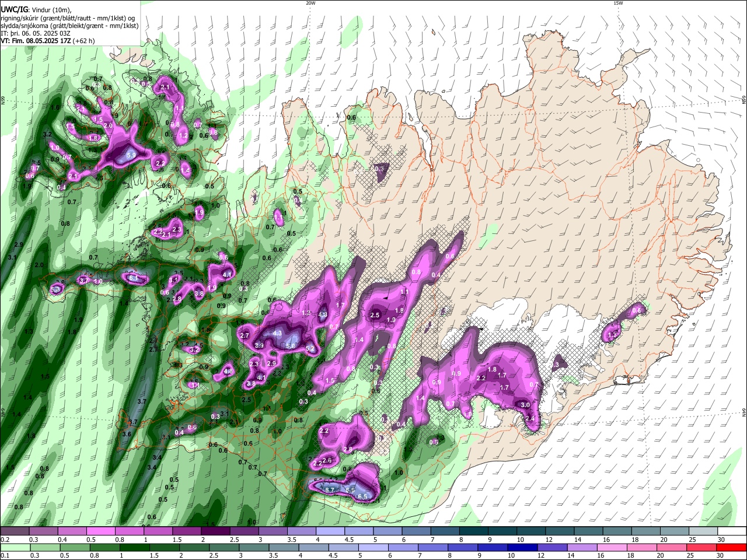Image resolution: width=747 pixels, height=560 pixels.
Task: Select the dark purple 2 snow legend swatch
Action: click(215, 531)
